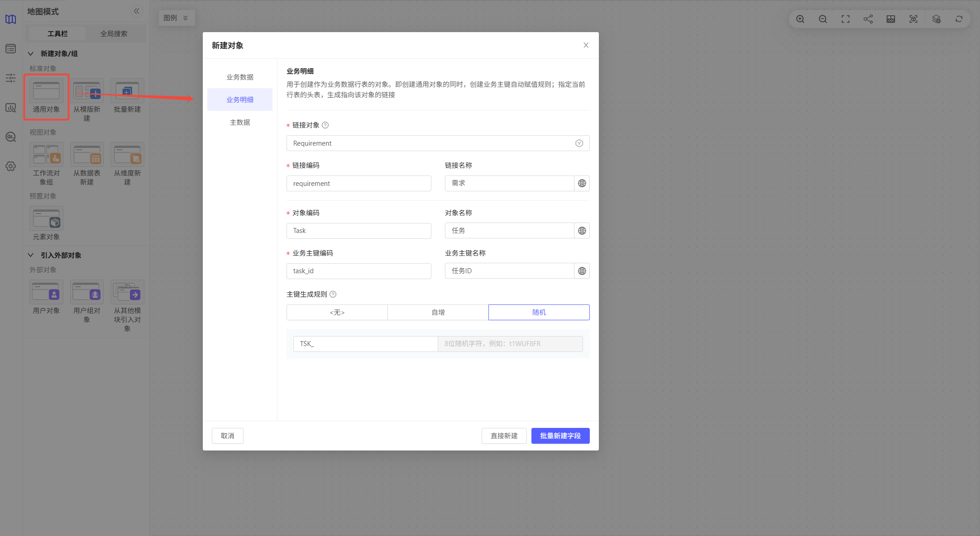
Task: Click the 取消 button
Action: 228,436
